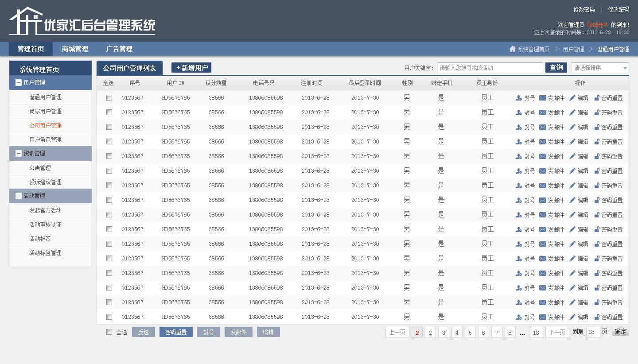
Task: Open 活动审核认证 in the sidebar
Action: (46, 225)
